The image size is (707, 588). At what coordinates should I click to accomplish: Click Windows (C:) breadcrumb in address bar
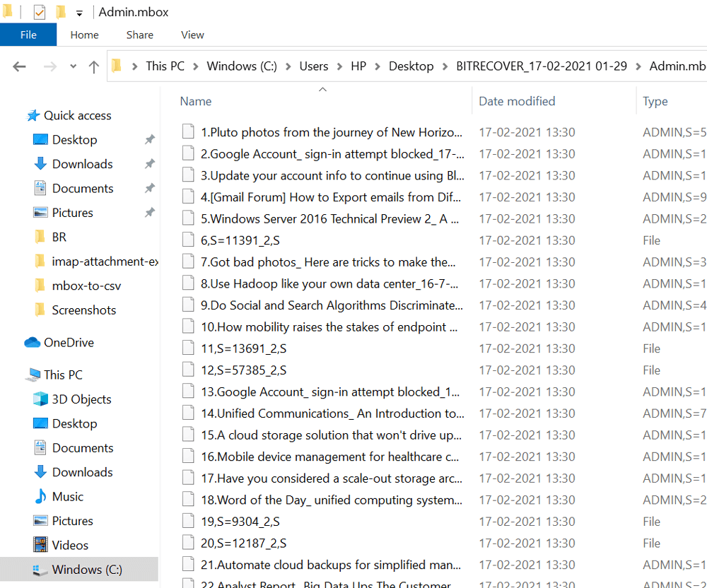tap(242, 66)
